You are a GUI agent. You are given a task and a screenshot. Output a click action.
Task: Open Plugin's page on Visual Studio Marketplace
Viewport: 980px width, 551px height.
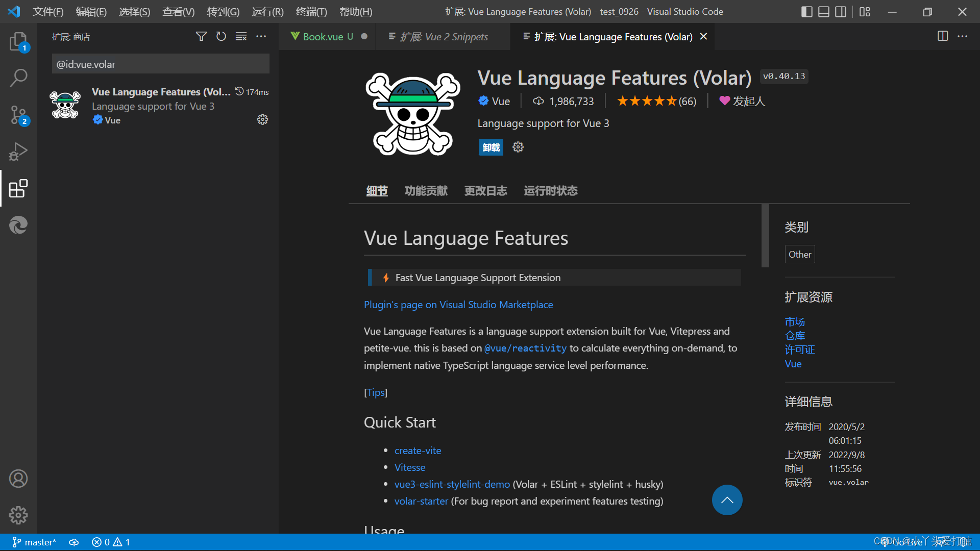pos(458,305)
